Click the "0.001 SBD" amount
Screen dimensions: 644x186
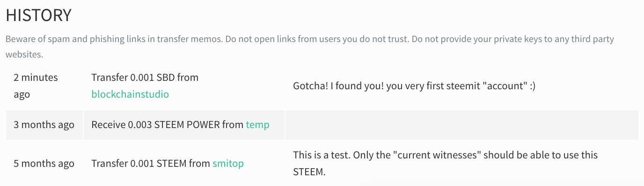(x=149, y=78)
